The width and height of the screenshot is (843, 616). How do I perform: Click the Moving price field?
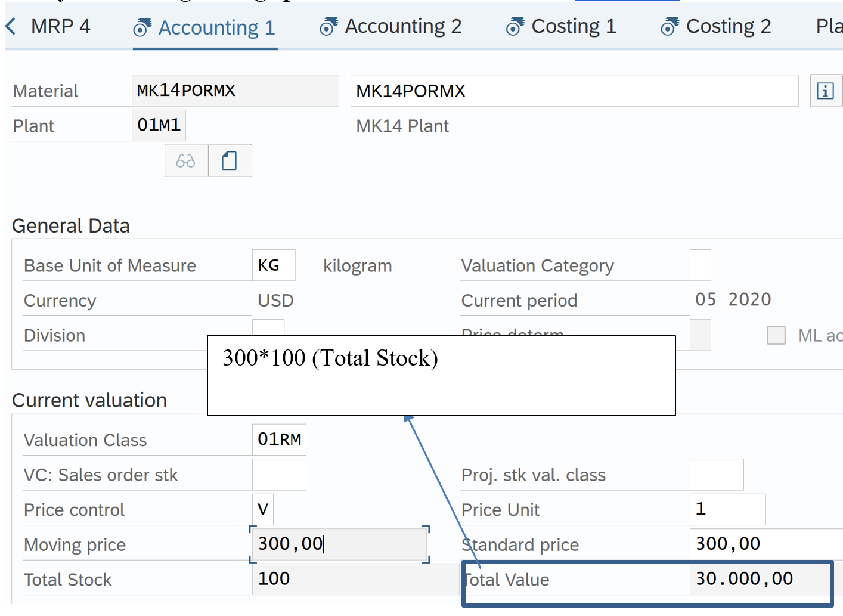click(x=339, y=544)
